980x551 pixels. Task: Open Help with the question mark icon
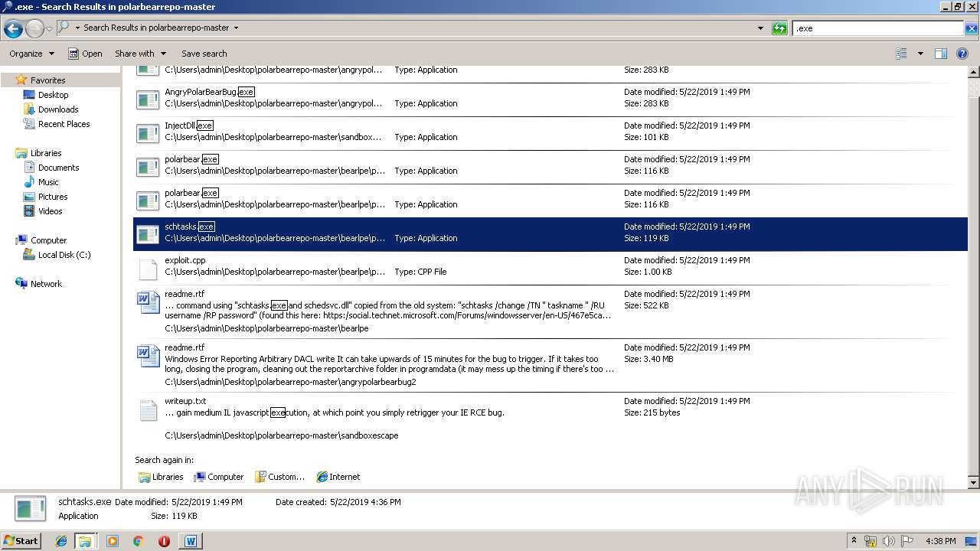(x=963, y=54)
